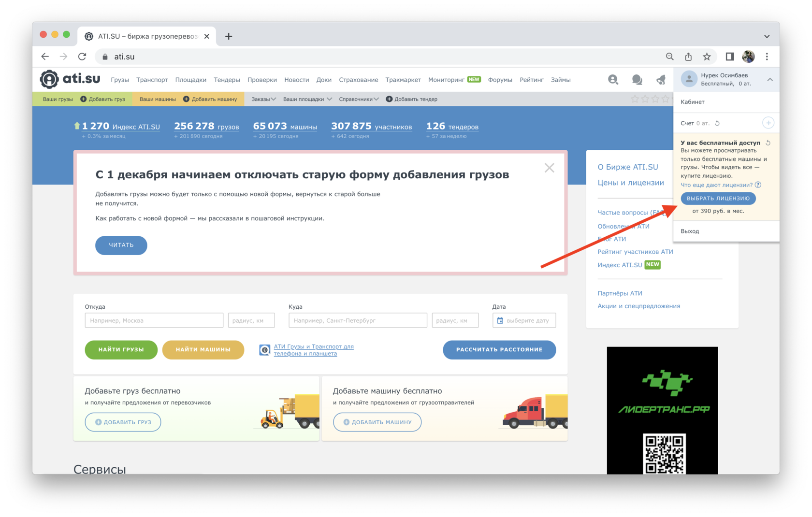Open Ваши грузы in the toolbar
The width and height of the screenshot is (812, 517).
(58, 99)
